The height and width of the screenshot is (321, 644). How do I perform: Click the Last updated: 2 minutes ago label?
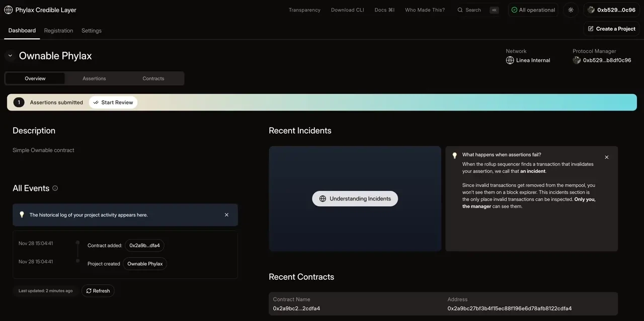[45, 291]
